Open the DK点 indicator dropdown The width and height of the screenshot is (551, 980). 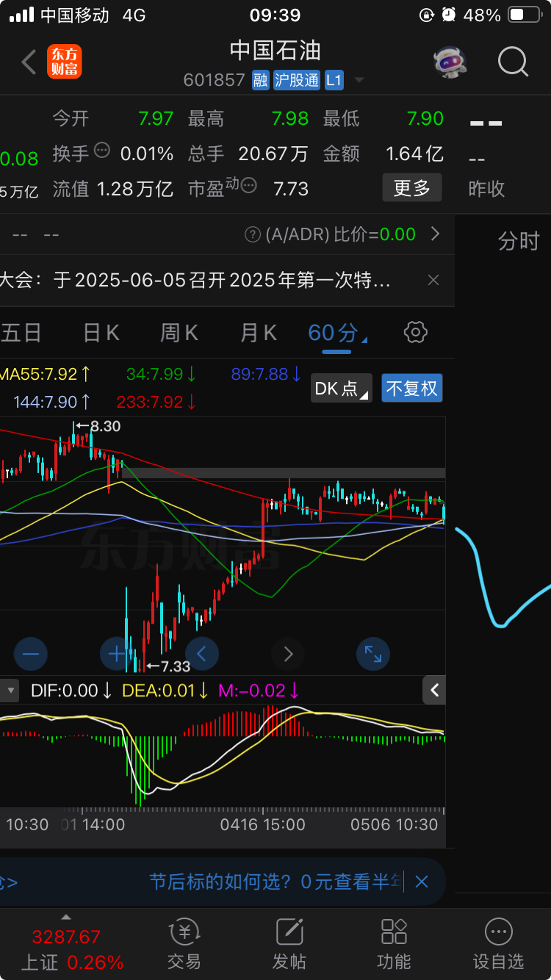(x=342, y=388)
